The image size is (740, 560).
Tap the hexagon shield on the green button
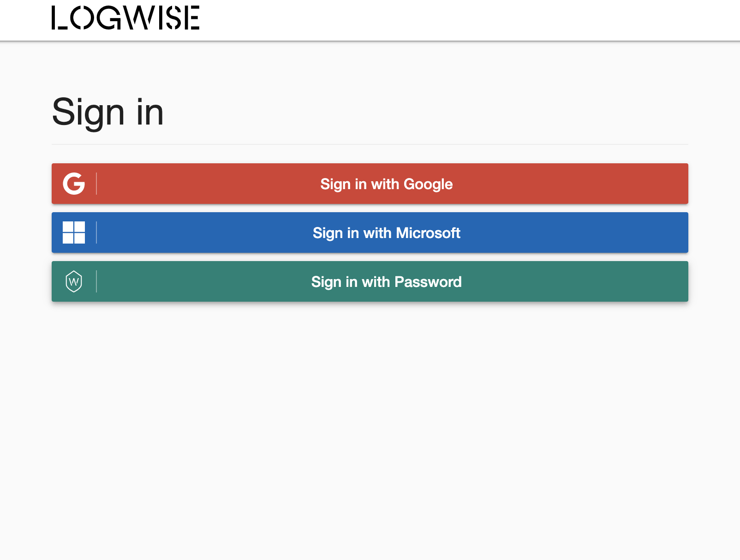[74, 281]
